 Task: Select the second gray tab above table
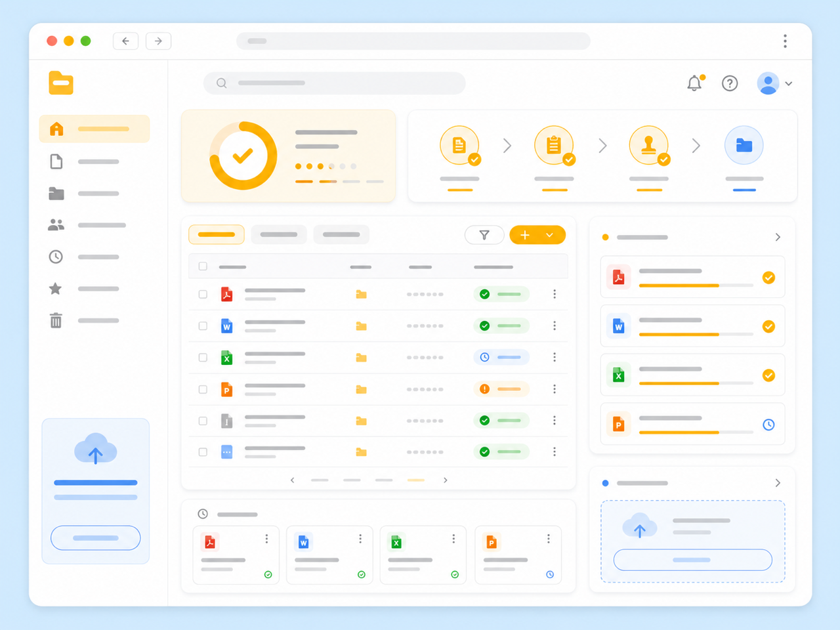point(279,234)
